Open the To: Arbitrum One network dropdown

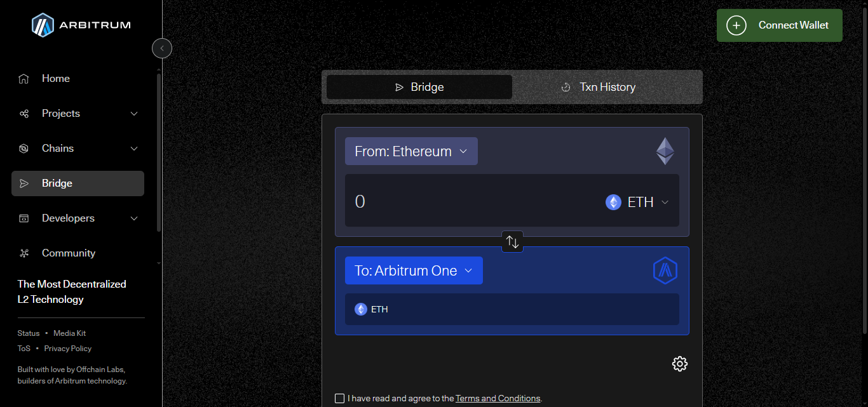tap(414, 270)
